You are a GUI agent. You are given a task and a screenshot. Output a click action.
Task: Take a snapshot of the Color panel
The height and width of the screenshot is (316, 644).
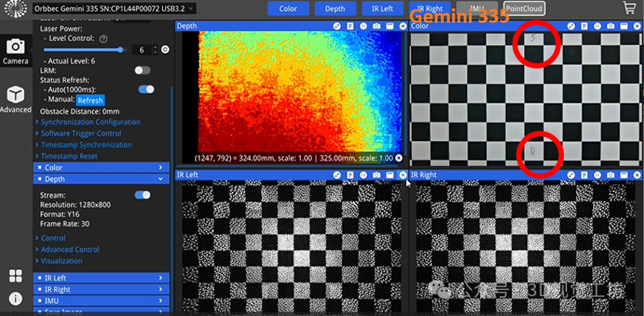tap(611, 26)
